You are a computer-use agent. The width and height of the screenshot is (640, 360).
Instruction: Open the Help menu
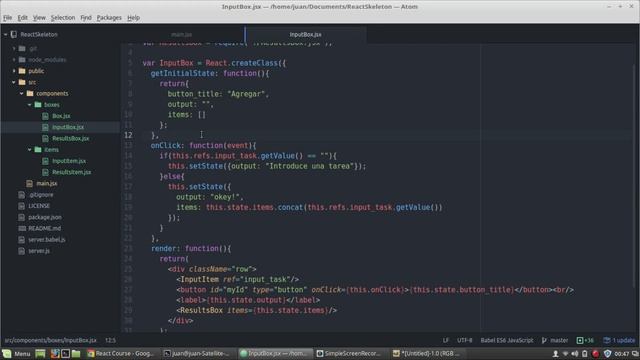click(x=133, y=18)
